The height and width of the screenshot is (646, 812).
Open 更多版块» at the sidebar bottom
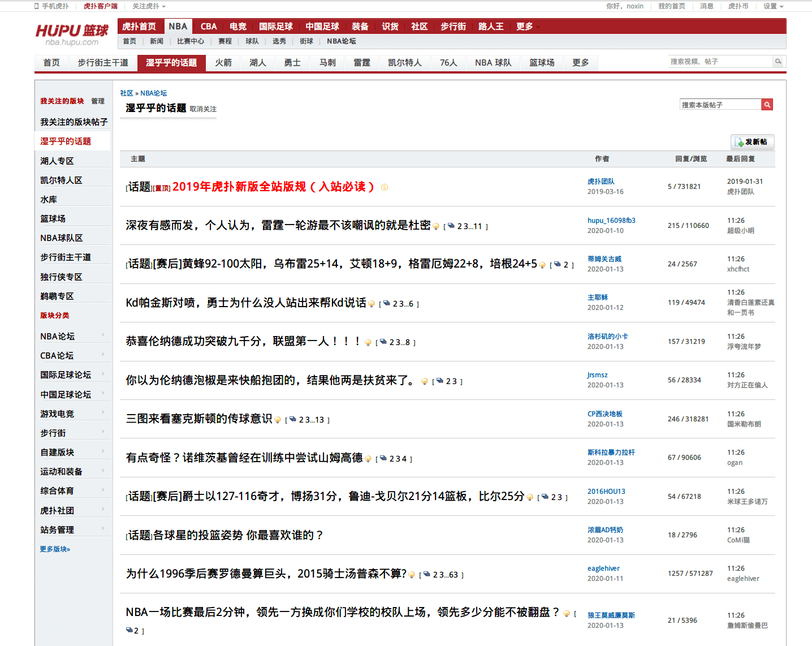click(54, 548)
